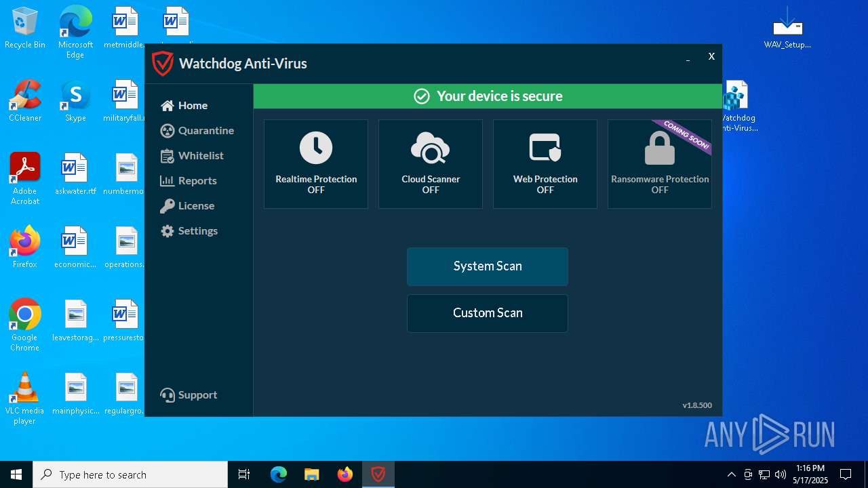The height and width of the screenshot is (488, 868).
Task: Open the volume control in tray
Action: point(781,474)
